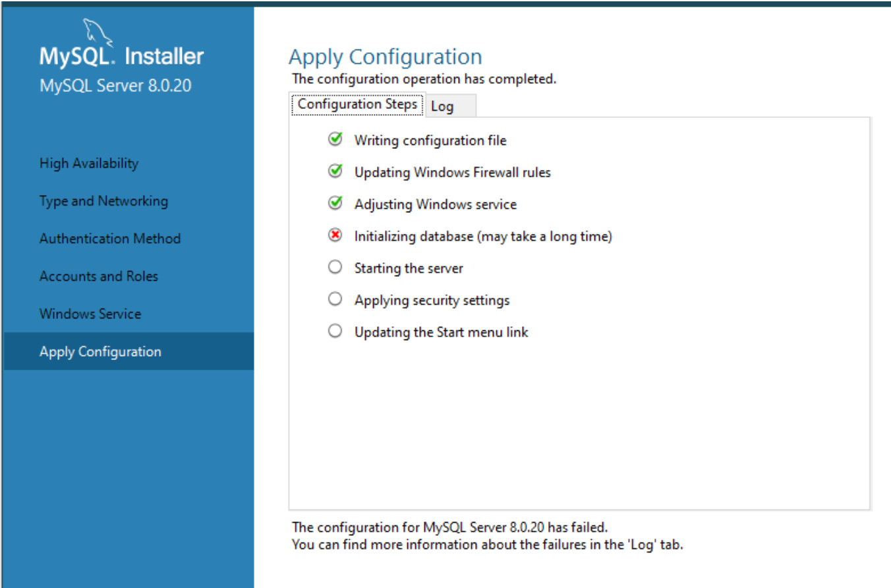Click the MySQL dolphin logo icon

click(95, 32)
